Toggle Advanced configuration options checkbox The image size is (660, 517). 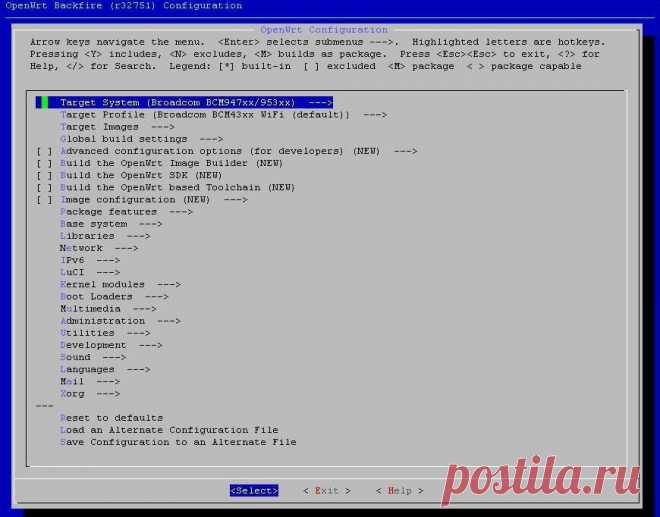pyautogui.click(x=44, y=151)
